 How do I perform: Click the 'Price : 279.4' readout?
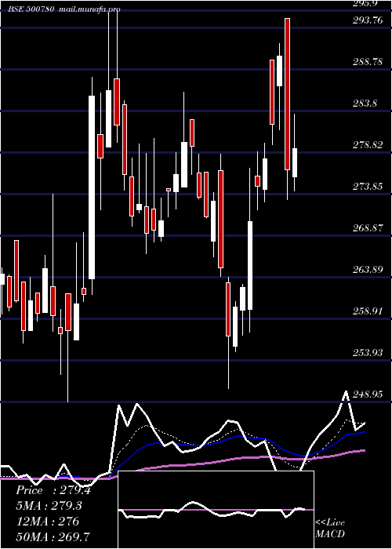53,490
